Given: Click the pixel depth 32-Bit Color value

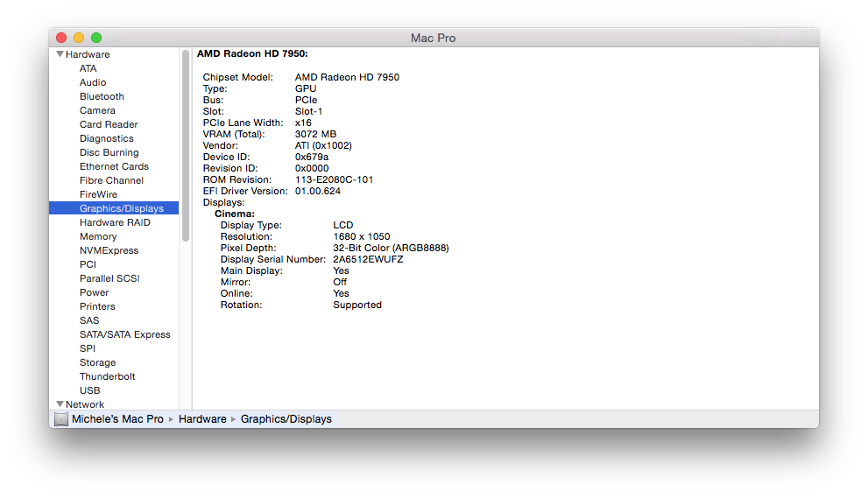Looking at the screenshot, I should [x=391, y=248].
